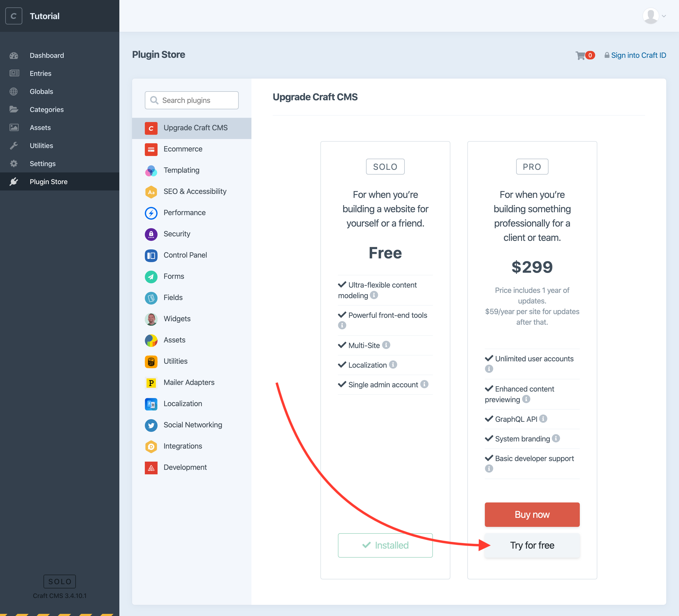The width and height of the screenshot is (679, 616).
Task: Click the Utilities icon in sidebar
Action: [14, 145]
